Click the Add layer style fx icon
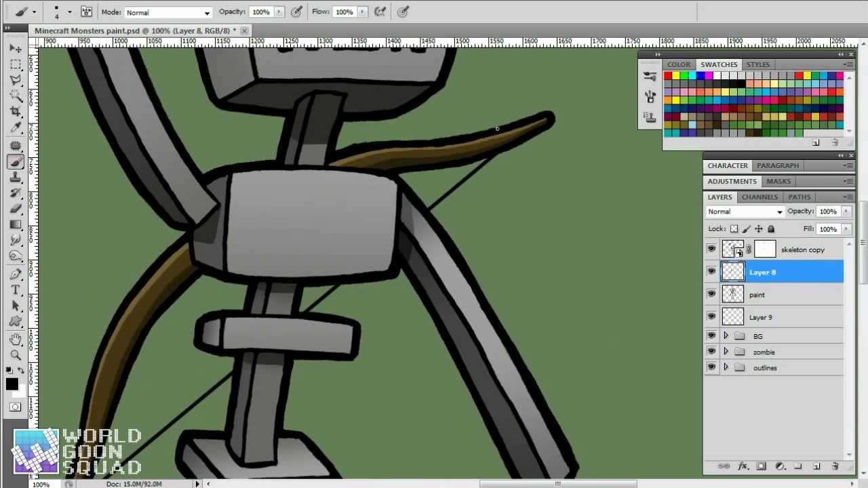 coord(744,466)
